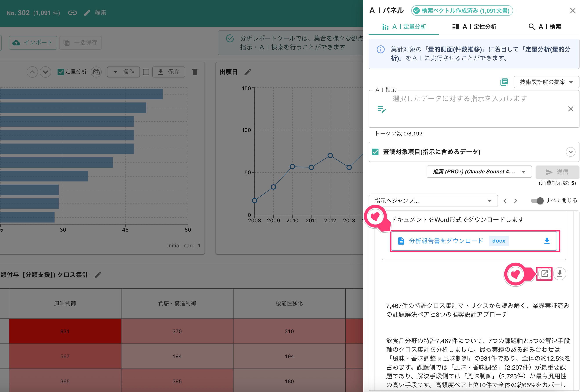583x392 pixels.
Task: Click the 食感・構造制御 column header
Action: 177,303
